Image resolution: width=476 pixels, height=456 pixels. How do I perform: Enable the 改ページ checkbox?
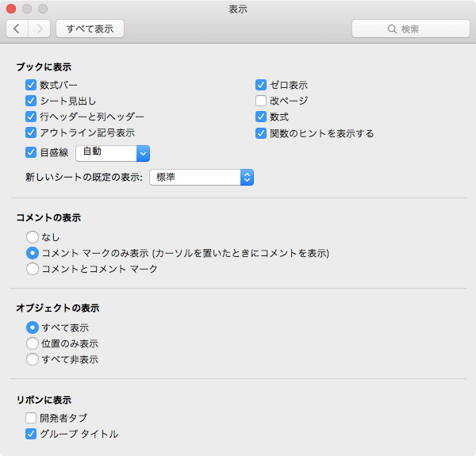click(x=260, y=101)
